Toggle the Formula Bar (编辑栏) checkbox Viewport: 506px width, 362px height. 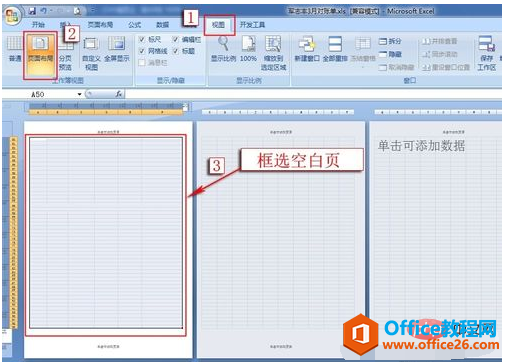click(176, 39)
